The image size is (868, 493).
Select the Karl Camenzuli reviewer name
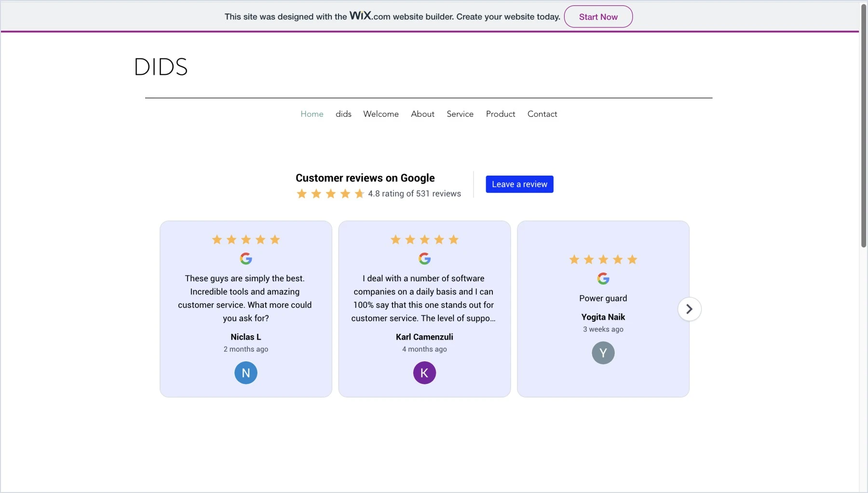pyautogui.click(x=424, y=337)
